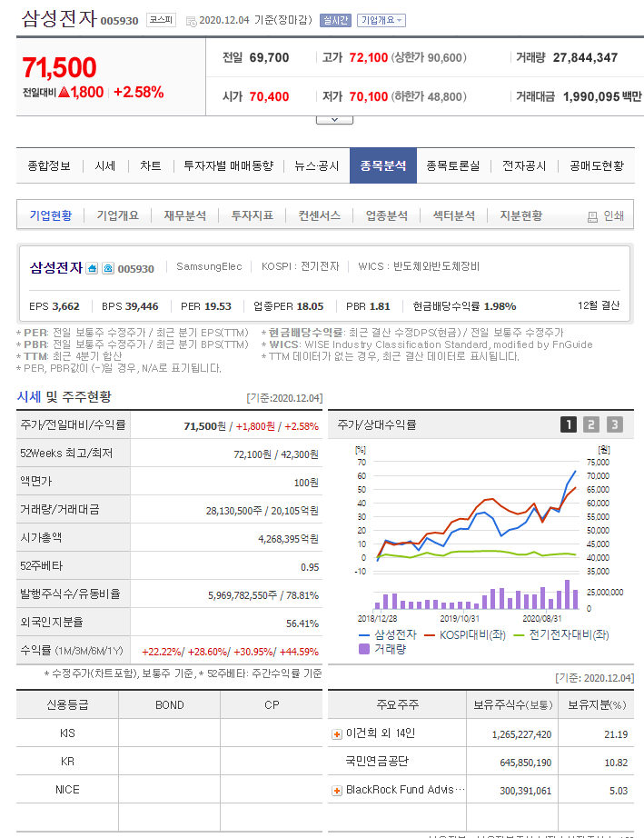
Task: Open the 차트 tab
Action: [x=151, y=165]
